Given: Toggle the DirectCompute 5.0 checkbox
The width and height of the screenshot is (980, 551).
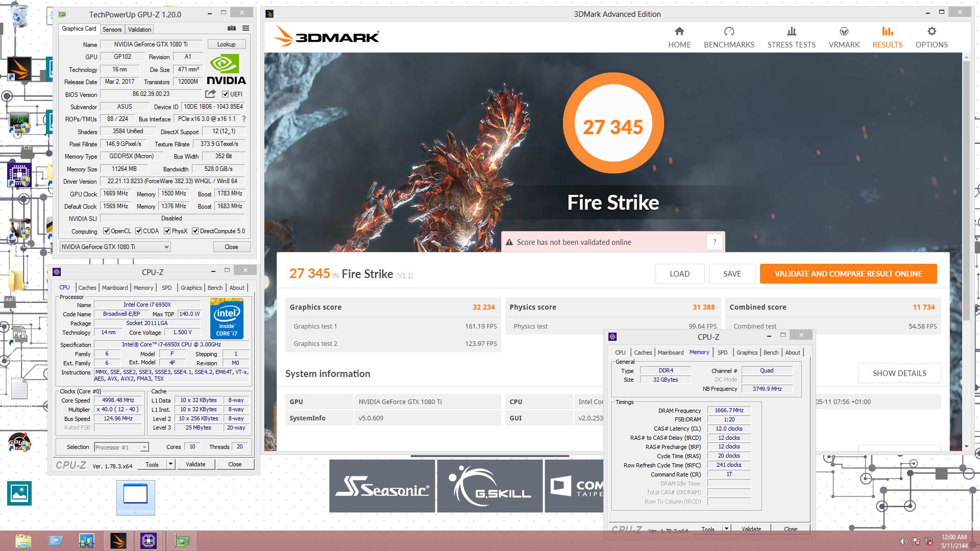Looking at the screenshot, I should (195, 231).
